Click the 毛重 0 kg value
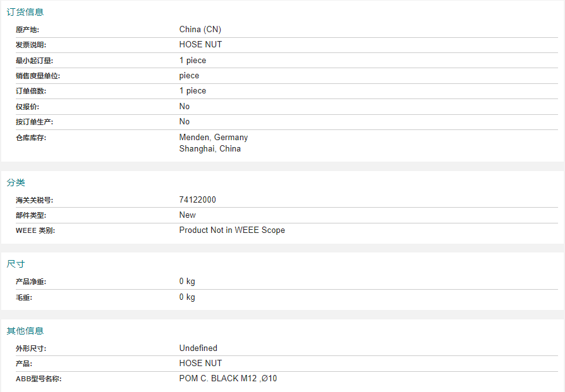Viewport: 565px width, 392px height. pyautogui.click(x=187, y=297)
